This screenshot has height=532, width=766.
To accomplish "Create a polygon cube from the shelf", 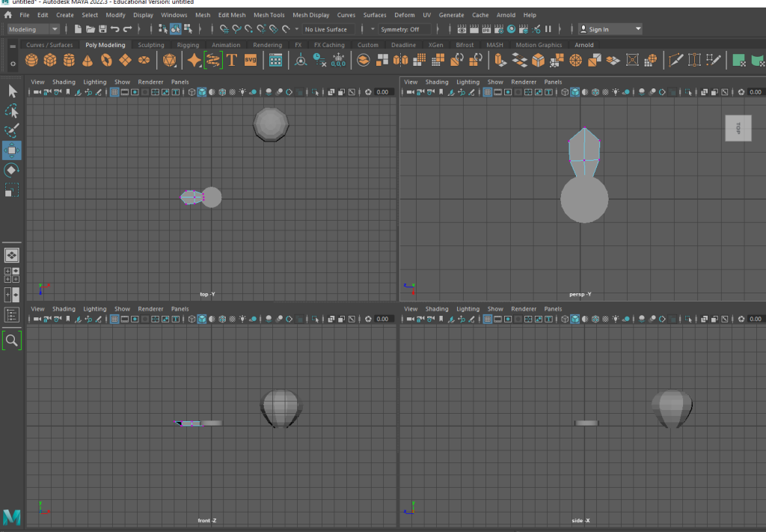I will 50,60.
